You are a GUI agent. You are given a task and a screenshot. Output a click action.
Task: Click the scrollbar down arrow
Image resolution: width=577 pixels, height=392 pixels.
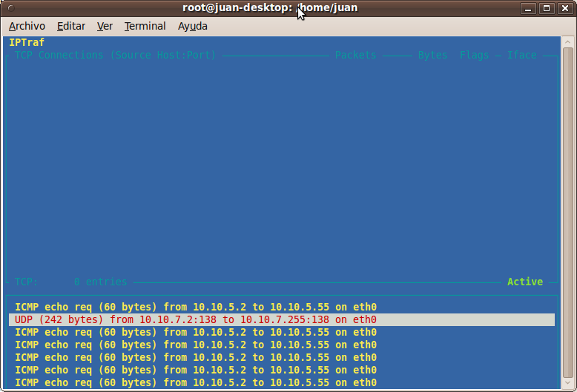coord(568,383)
